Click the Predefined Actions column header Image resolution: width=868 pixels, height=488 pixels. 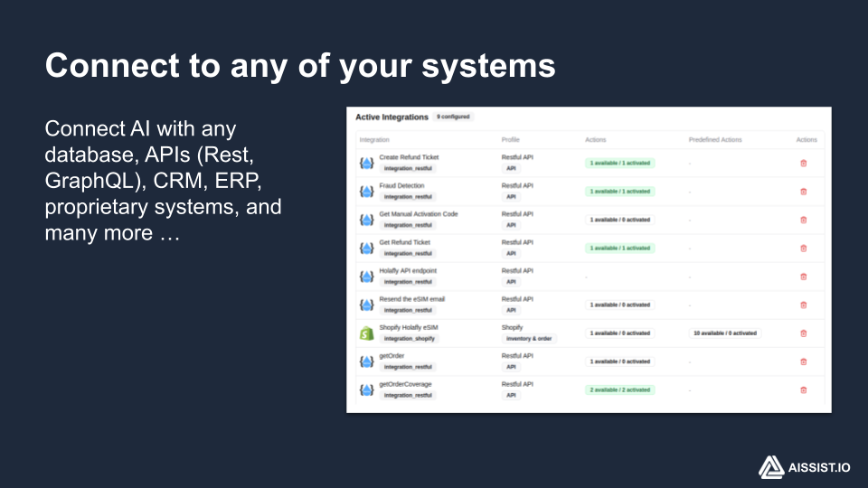pos(714,140)
